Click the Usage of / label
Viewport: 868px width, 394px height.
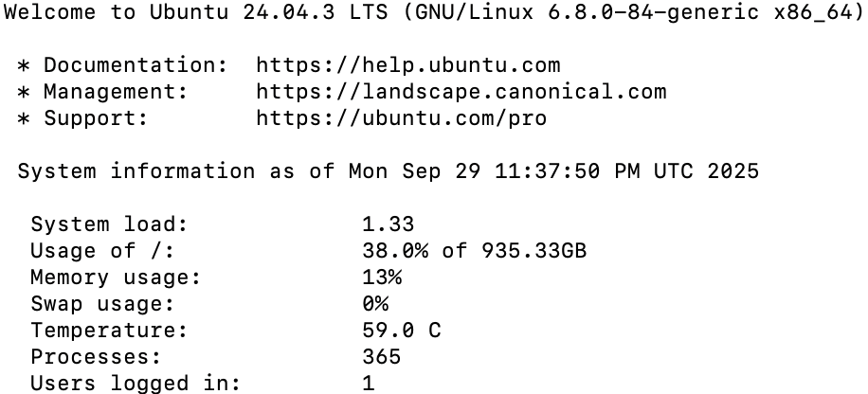point(102,251)
